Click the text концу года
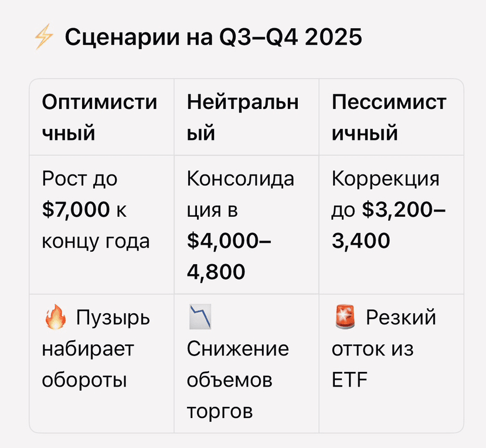The image size is (486, 448). click(96, 241)
